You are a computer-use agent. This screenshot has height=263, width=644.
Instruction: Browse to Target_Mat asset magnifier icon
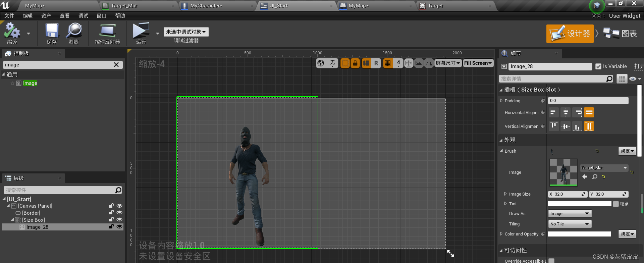tap(595, 176)
